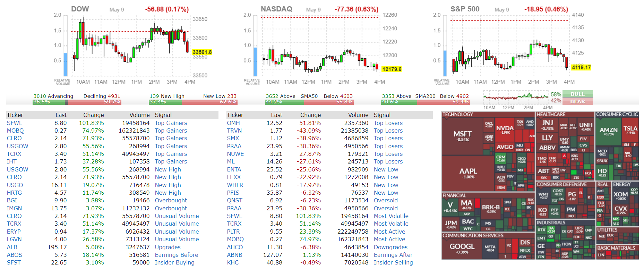The image size is (644, 269).
Task: Open the LGVN ticker link
Action: coord(14,239)
